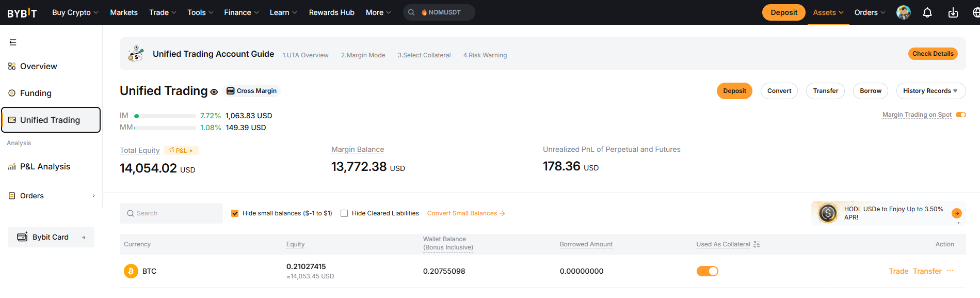Click the download app icon

point(953,13)
